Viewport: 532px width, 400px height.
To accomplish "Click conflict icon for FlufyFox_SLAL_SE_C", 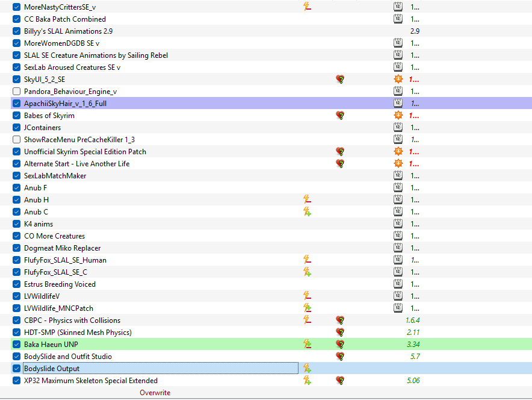I will point(307,272).
